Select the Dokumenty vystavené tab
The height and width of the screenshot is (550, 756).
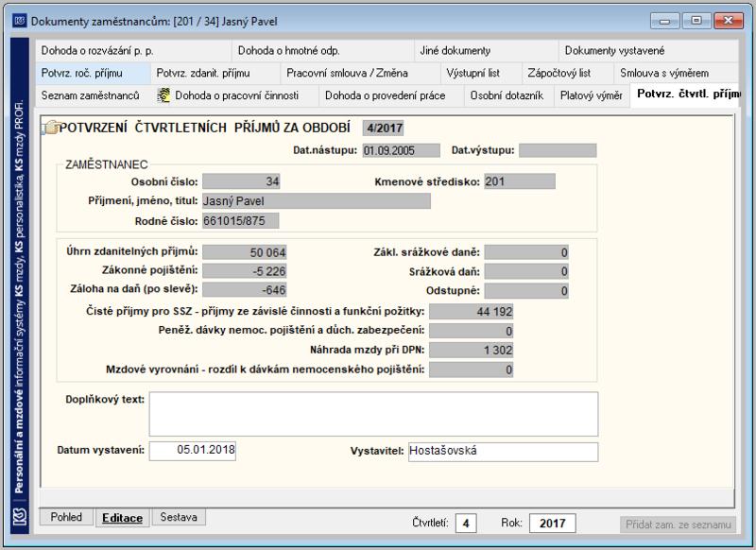coord(648,51)
